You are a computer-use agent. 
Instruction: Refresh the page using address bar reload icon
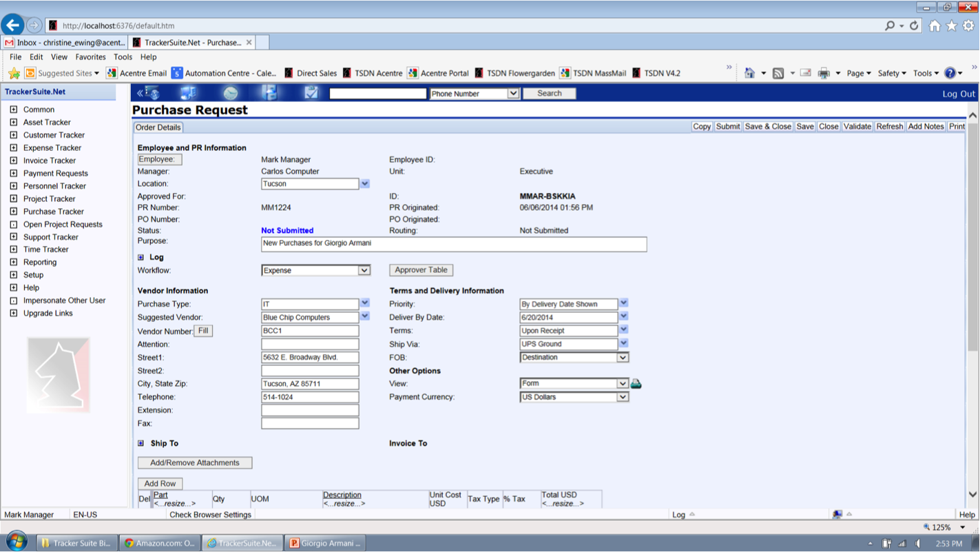(x=915, y=25)
